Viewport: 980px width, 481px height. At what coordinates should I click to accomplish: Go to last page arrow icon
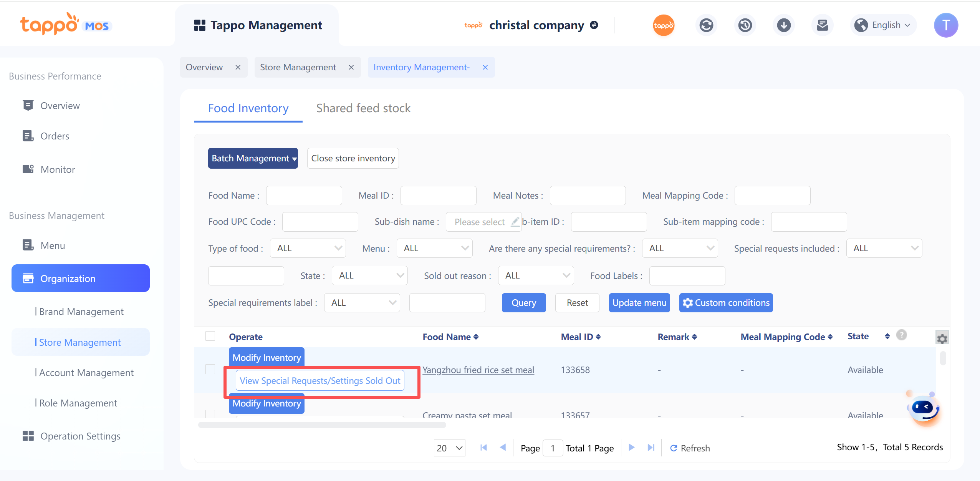pos(651,448)
